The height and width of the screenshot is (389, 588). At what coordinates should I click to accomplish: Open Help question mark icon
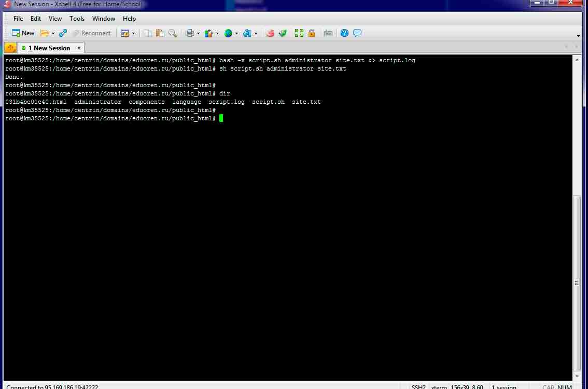pyautogui.click(x=344, y=33)
